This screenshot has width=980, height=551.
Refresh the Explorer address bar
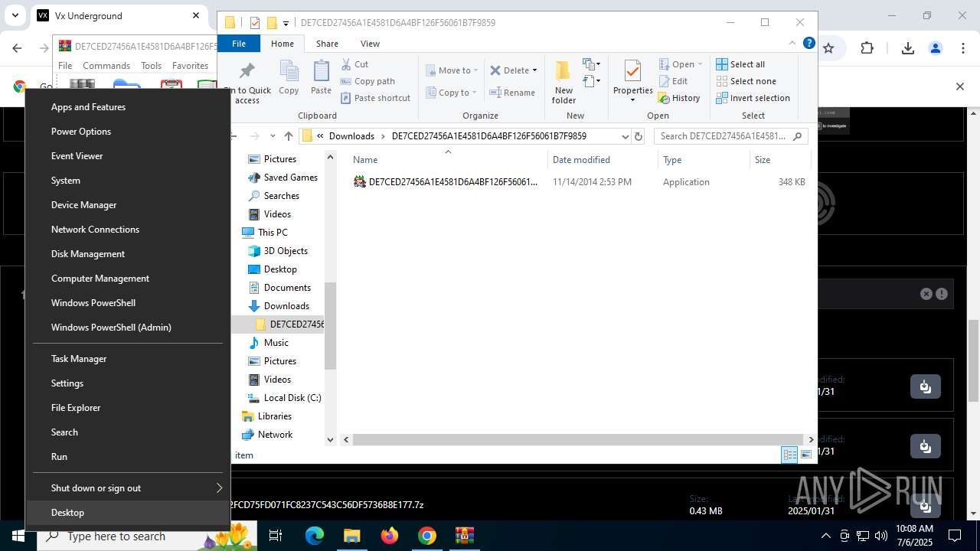[x=639, y=136]
